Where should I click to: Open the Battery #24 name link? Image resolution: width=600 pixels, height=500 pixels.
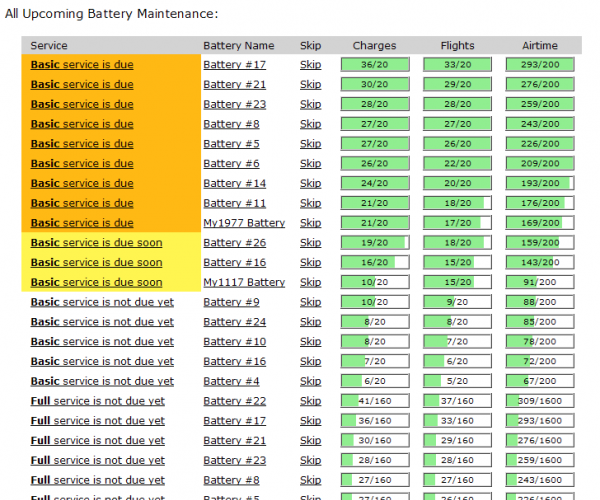[x=235, y=322]
